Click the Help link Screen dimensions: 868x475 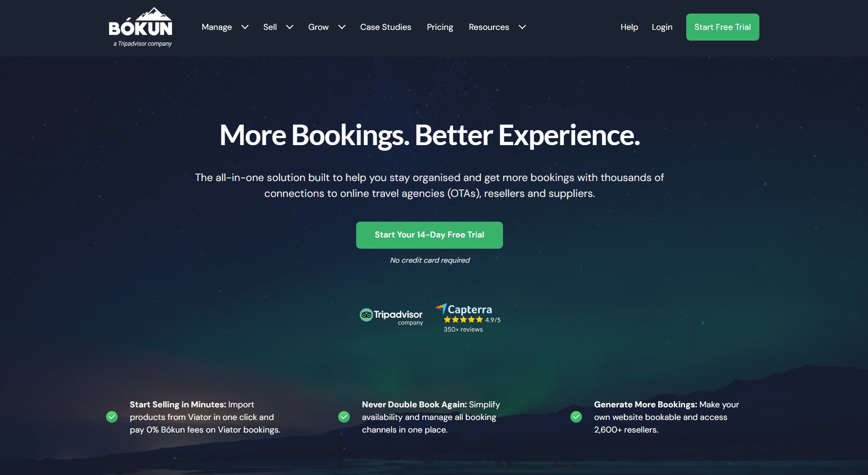pyautogui.click(x=629, y=27)
